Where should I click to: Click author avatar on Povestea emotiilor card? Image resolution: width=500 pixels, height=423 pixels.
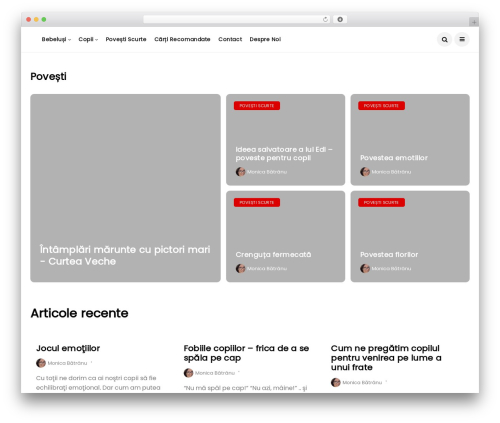coord(365,172)
